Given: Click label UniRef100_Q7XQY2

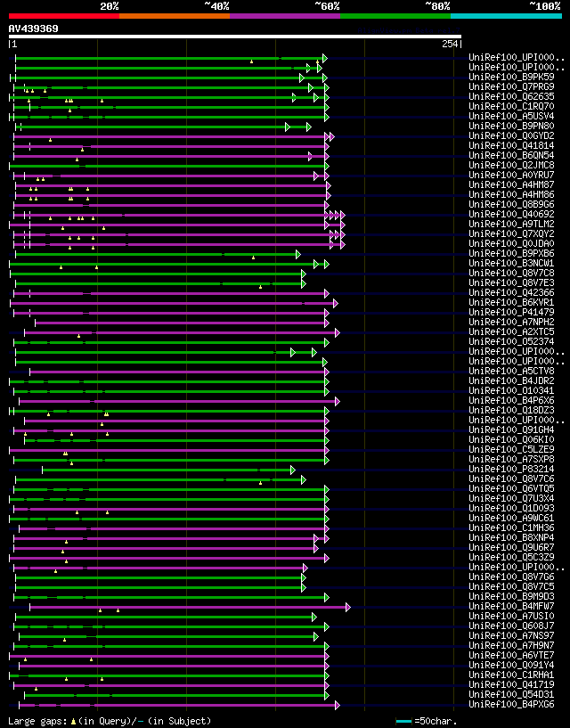Looking at the screenshot, I should tap(511, 233).
